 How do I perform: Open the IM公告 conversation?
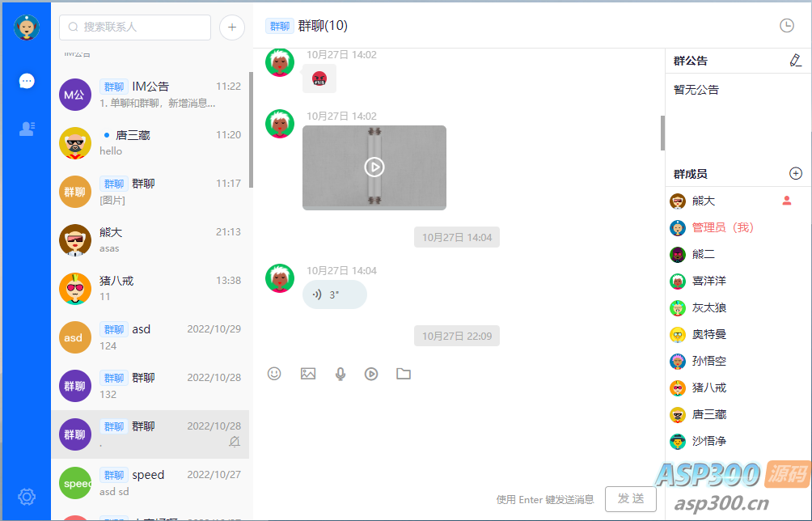(150, 95)
